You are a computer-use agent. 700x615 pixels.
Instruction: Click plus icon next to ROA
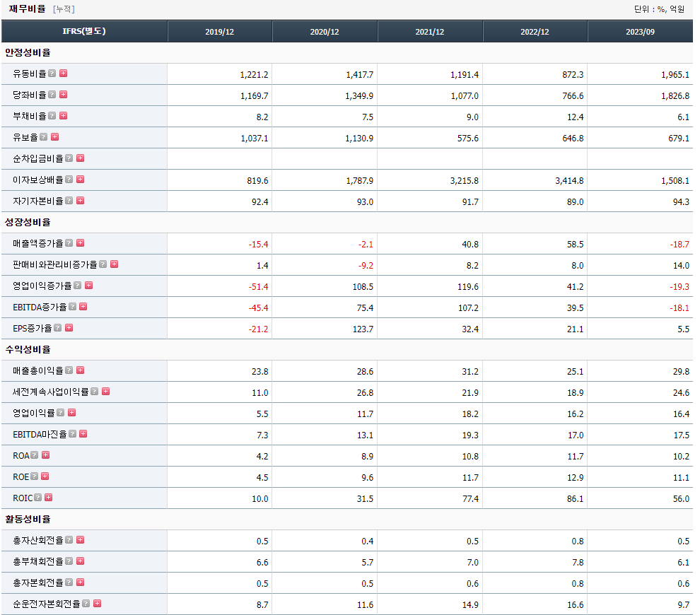point(45,455)
